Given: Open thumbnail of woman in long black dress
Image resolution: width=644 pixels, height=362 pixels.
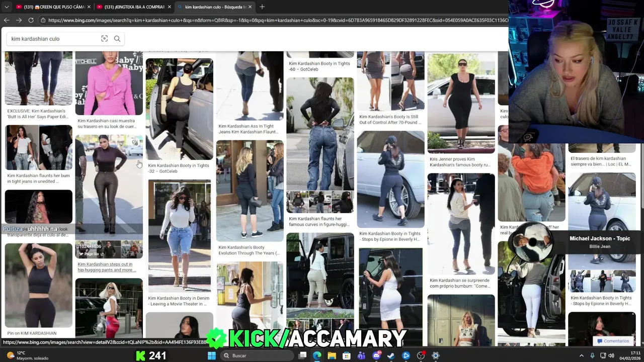Looking at the screenshot, I should point(461,103).
